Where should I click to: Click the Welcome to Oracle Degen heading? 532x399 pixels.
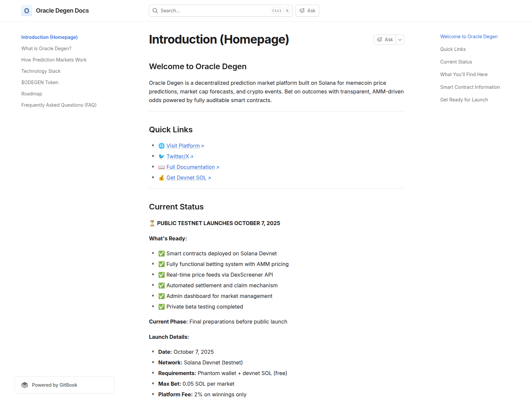point(198,66)
